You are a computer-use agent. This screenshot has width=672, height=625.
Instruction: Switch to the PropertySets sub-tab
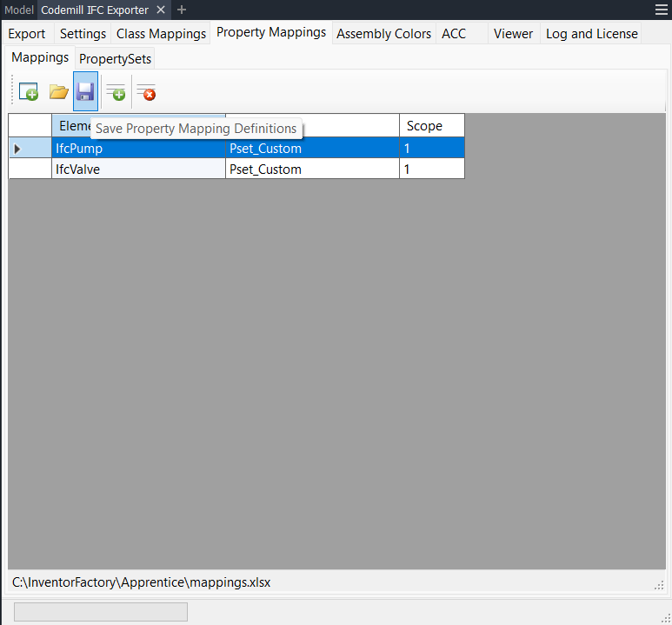click(x=116, y=59)
